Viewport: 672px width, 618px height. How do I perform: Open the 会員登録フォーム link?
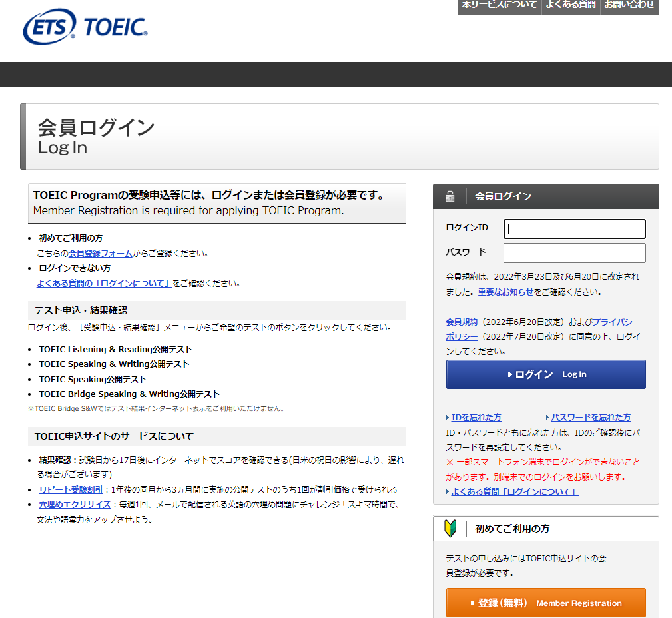(101, 253)
